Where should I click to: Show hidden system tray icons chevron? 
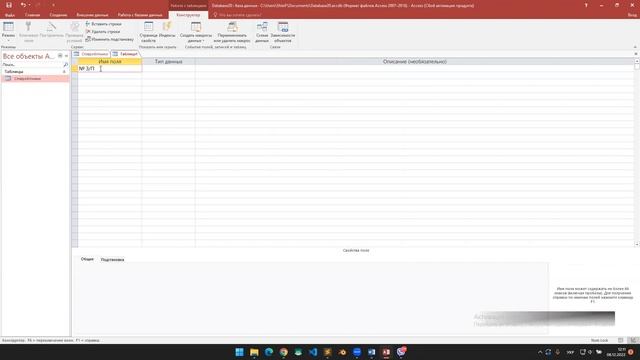[x=540, y=352]
